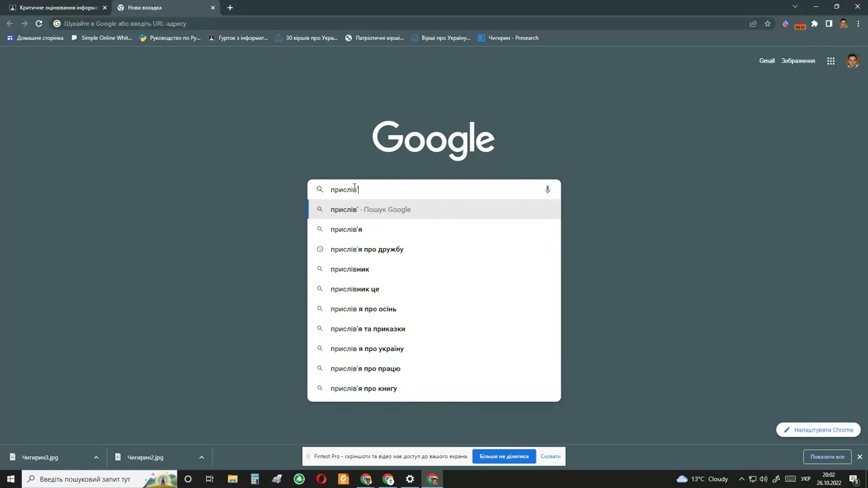Image resolution: width=868 pixels, height=488 pixels.
Task: Open the Google apps grid
Action: [831, 61]
